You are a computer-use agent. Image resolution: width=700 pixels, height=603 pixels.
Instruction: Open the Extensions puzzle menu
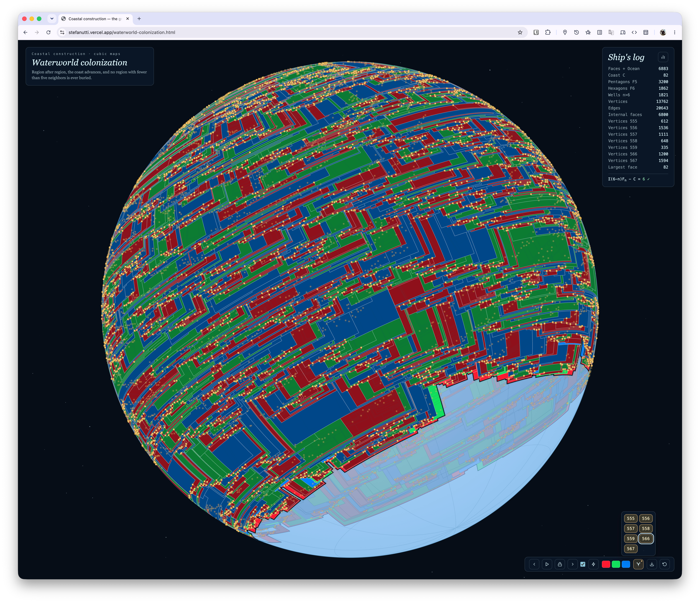point(548,32)
